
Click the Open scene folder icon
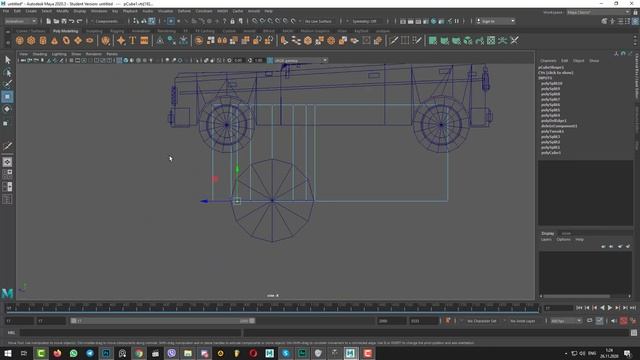pyautogui.click(x=56, y=21)
